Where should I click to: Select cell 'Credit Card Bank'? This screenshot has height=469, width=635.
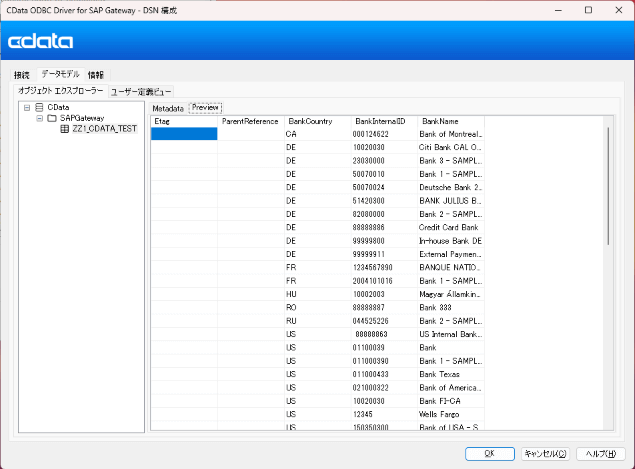click(451, 228)
